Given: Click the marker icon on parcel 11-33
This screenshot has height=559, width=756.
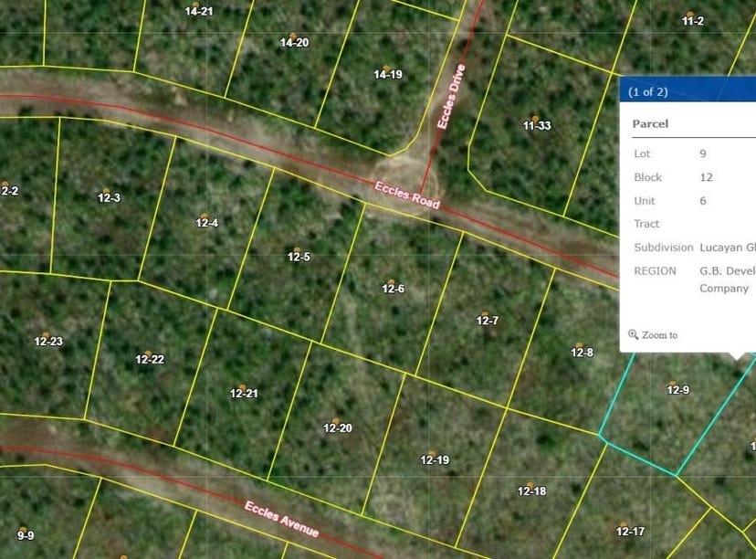Looking at the screenshot, I should [x=537, y=116].
